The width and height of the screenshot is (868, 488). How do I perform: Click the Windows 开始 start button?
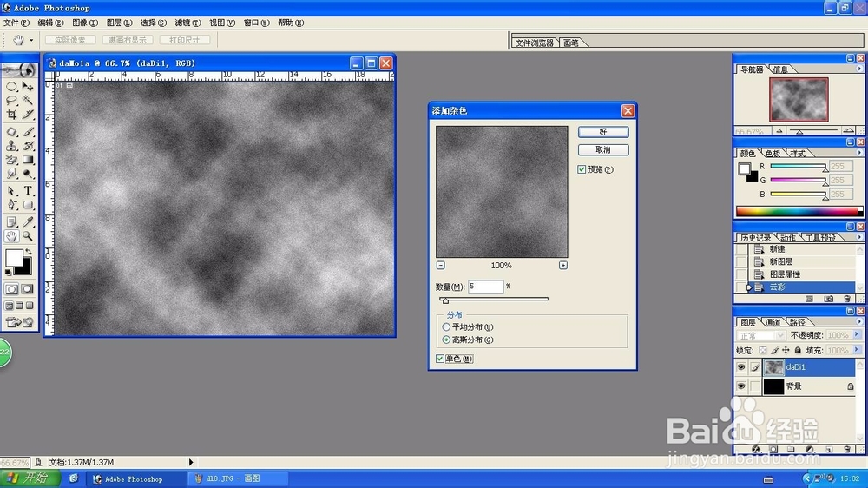pos(30,478)
